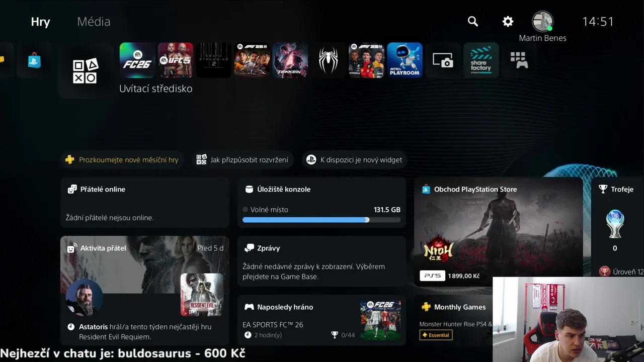Open the Aktivita přátel card
This screenshot has width=644, height=362.
(145, 291)
